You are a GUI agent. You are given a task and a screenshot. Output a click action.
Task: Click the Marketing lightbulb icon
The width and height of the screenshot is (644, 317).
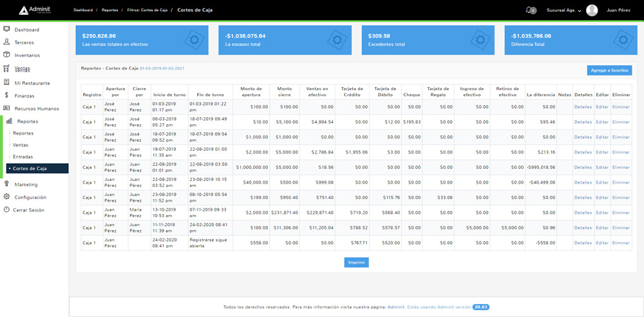click(6, 184)
